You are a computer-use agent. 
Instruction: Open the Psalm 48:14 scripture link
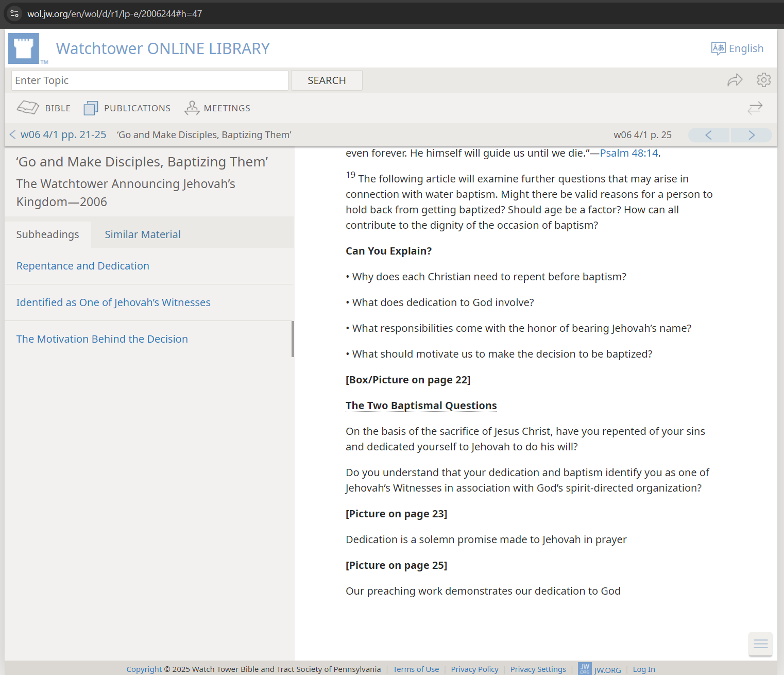point(628,153)
